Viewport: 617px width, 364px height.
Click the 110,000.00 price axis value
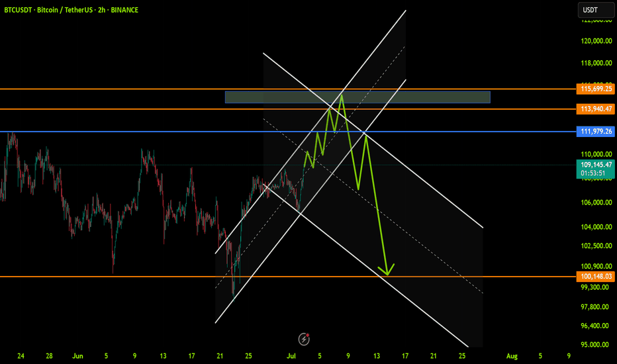pos(596,154)
